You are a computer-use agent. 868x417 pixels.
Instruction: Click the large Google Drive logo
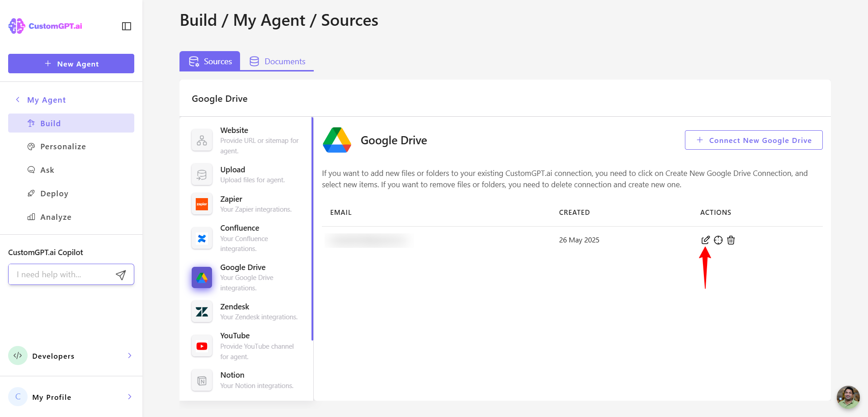click(x=337, y=140)
